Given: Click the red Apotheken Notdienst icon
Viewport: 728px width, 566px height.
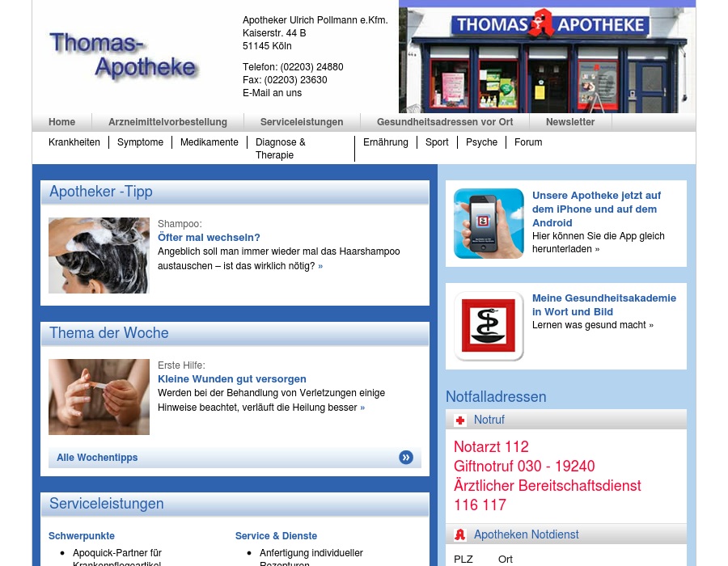Looking at the screenshot, I should tap(460, 534).
